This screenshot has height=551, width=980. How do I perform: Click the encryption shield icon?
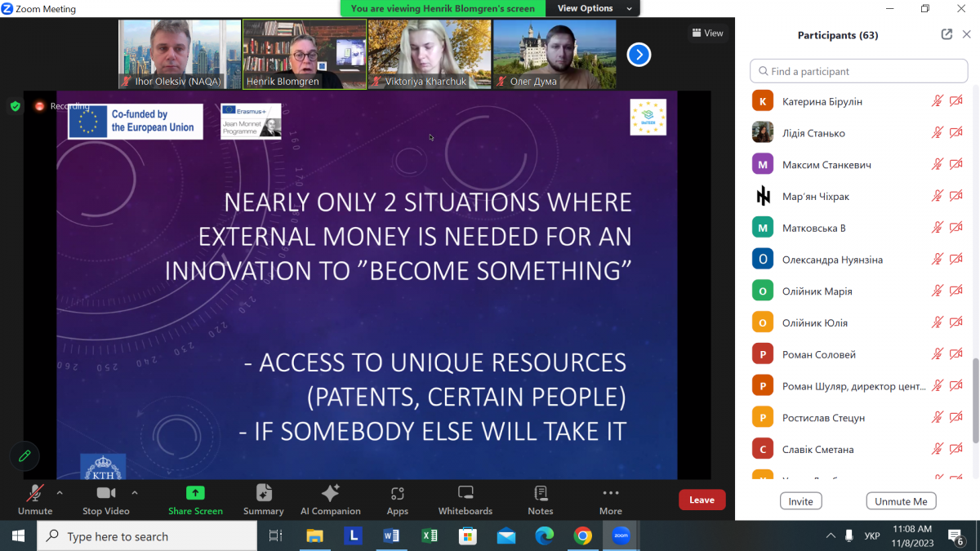15,106
